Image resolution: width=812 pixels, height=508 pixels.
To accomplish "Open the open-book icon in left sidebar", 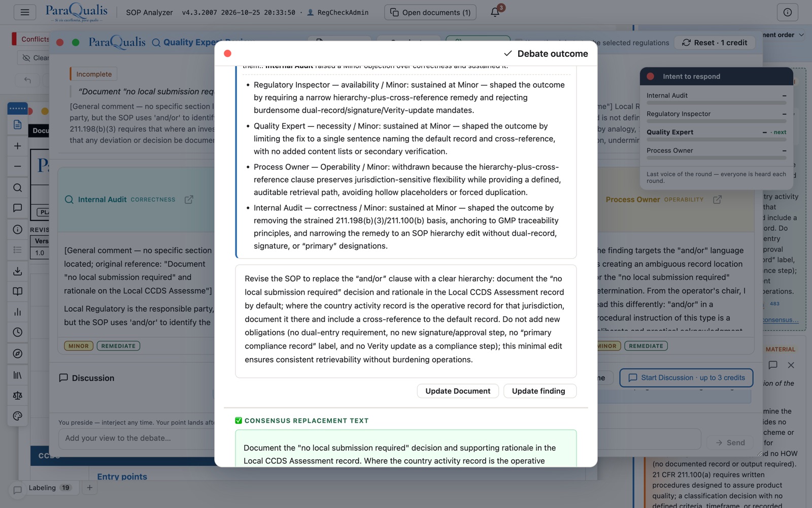I will click(x=17, y=292).
